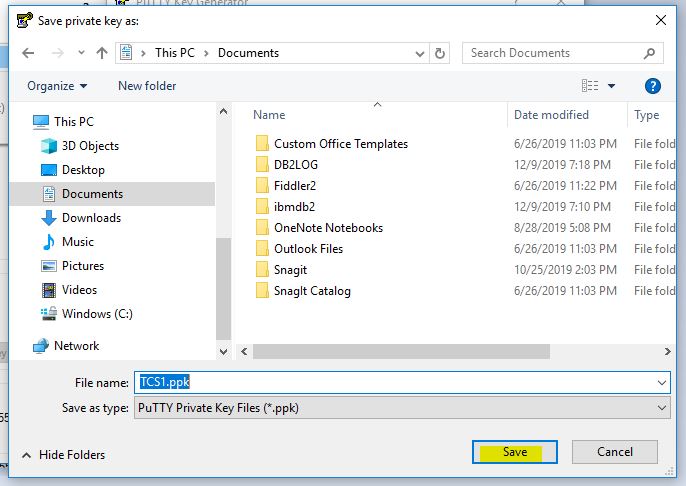Click the Save button
686x486 pixels.
[x=514, y=452]
